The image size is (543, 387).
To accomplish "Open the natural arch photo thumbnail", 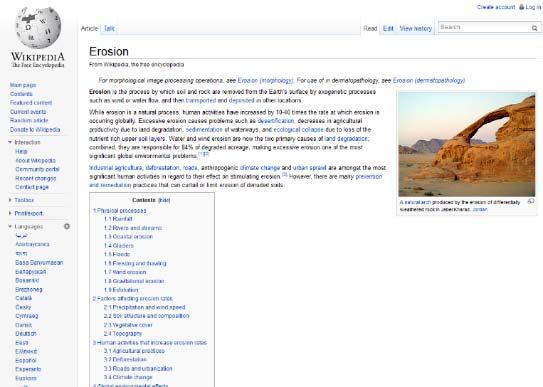I will click(466, 144).
